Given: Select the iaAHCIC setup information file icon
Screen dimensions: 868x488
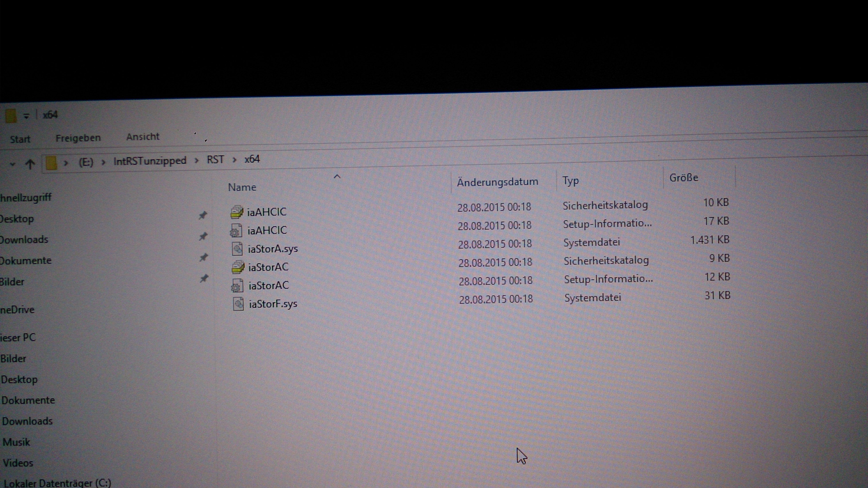Looking at the screenshot, I should [236, 231].
